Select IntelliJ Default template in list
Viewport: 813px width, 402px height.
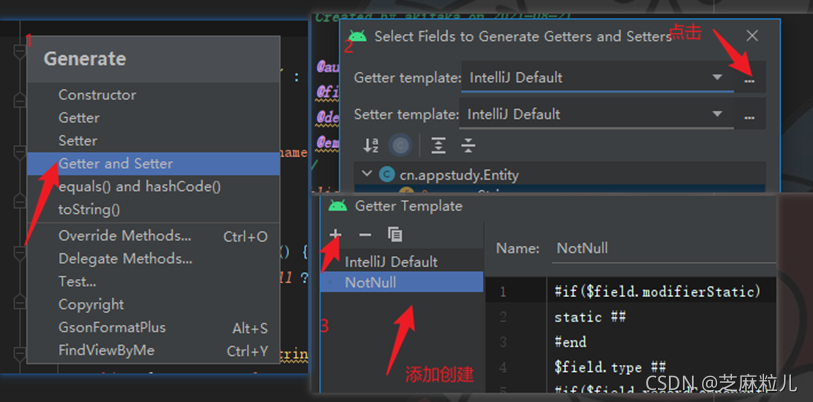[x=402, y=262]
